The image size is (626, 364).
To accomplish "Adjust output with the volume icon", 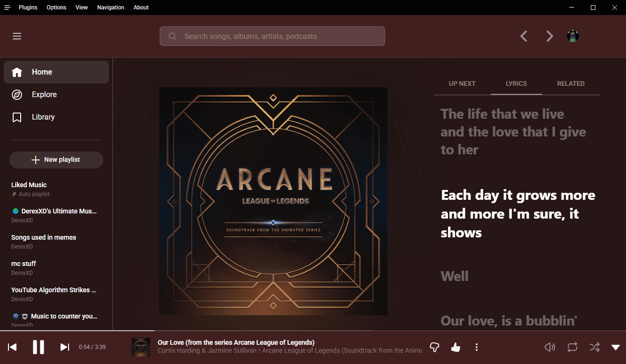I will [549, 347].
